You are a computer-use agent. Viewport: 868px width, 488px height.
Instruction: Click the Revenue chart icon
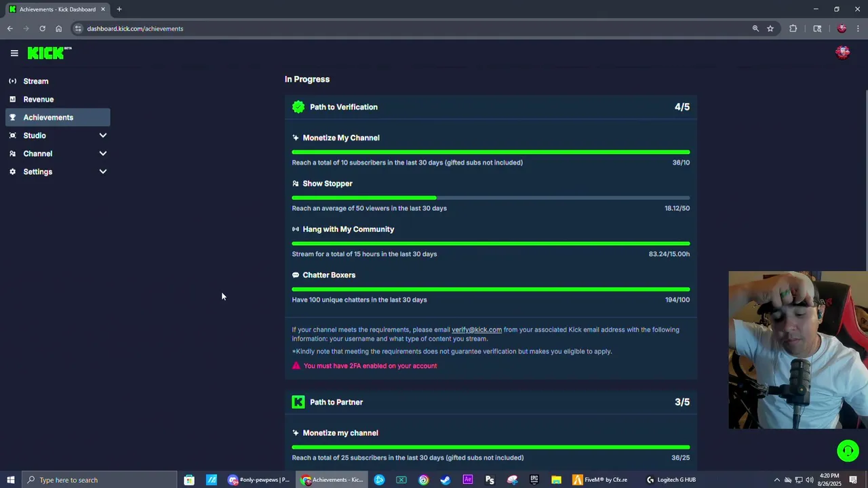(12, 99)
